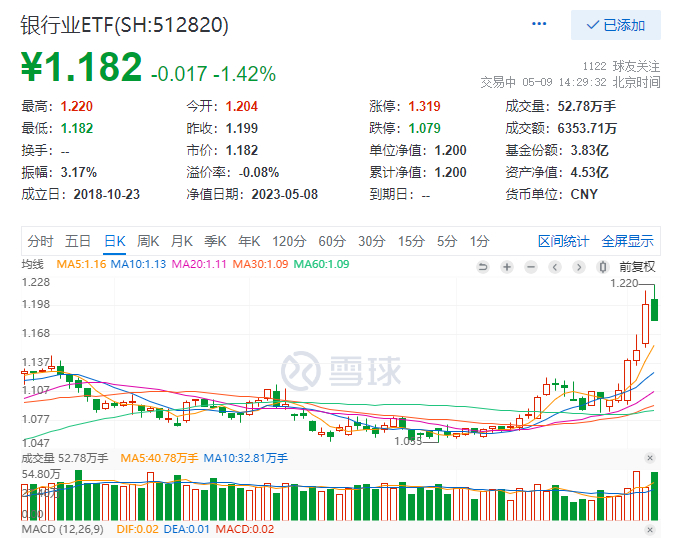This screenshot has width=674, height=538.
Task: Select the 月K tab
Action: click(181, 241)
